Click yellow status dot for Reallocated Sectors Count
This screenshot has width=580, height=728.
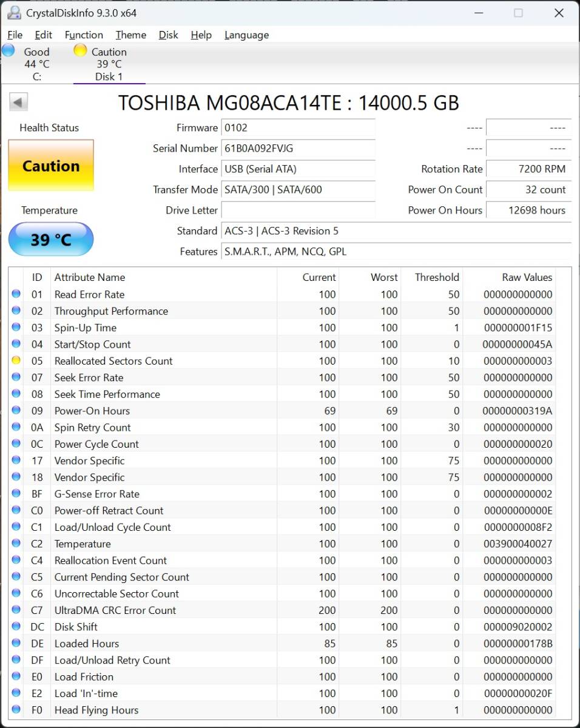coord(16,361)
